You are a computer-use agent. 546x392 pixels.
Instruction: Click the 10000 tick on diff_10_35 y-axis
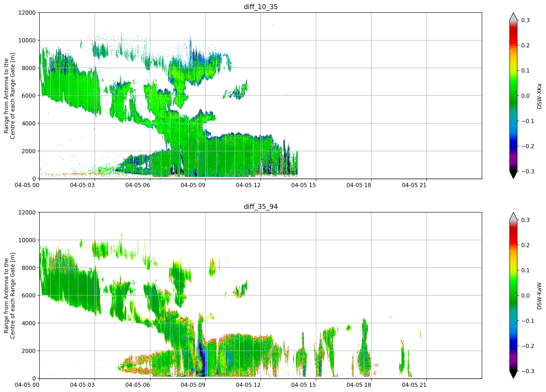click(x=27, y=40)
